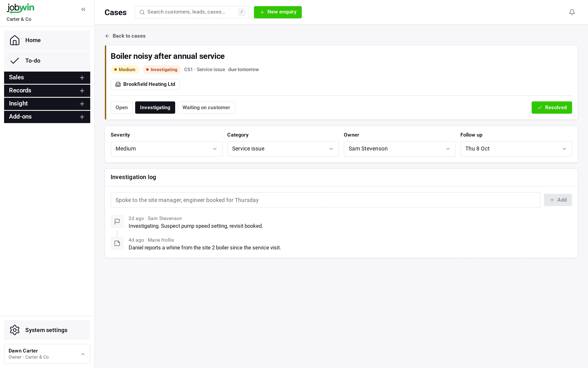Focus the search customers field

(x=192, y=12)
